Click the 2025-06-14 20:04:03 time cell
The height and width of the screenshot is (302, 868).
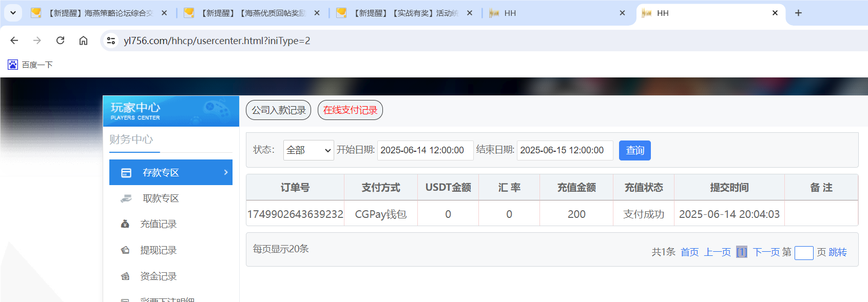(729, 214)
